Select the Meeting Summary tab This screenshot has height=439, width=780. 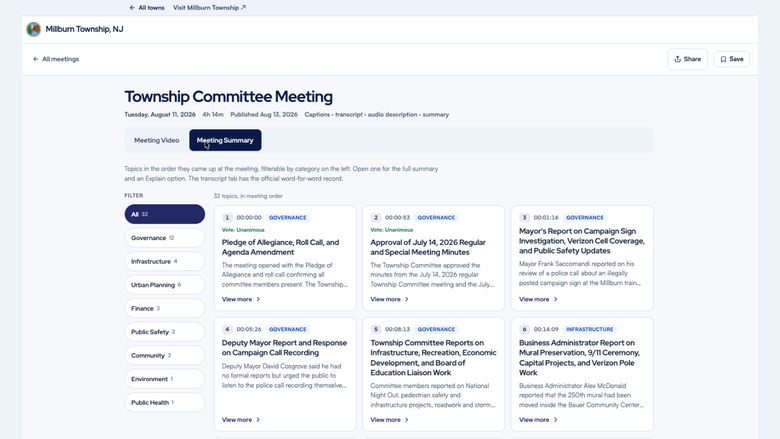(225, 140)
